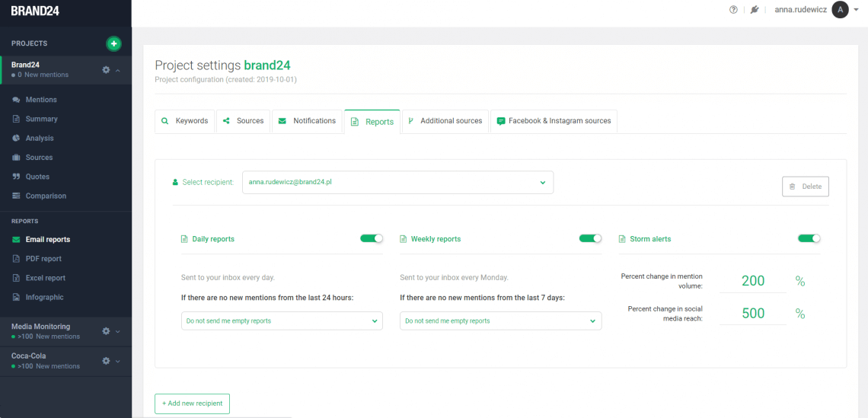Toggle Storm alerts off
Image resolution: width=868 pixels, height=418 pixels.
point(809,238)
